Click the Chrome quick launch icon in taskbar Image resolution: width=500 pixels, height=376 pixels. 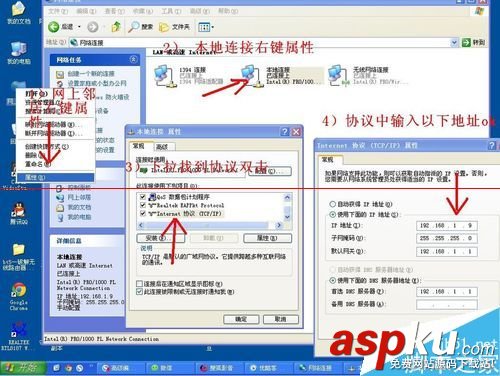[68, 368]
